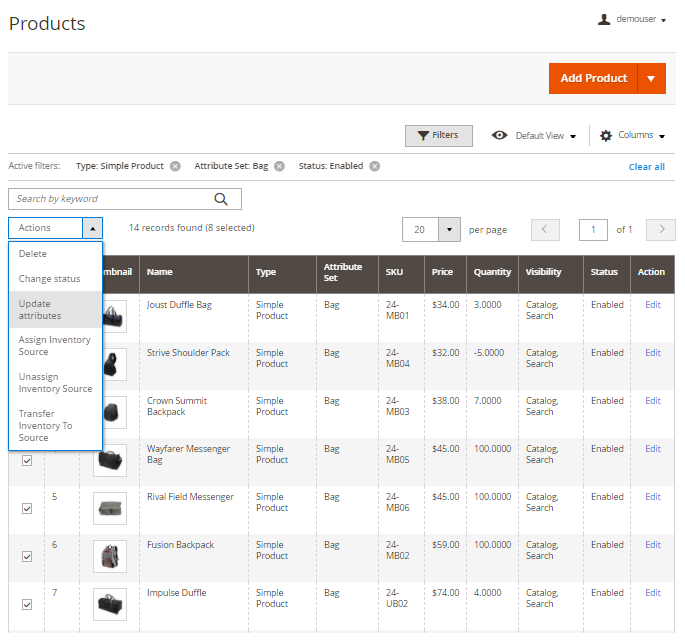685x642 pixels.
Task: Remove the Type: Simple Product filter
Action: tap(175, 166)
